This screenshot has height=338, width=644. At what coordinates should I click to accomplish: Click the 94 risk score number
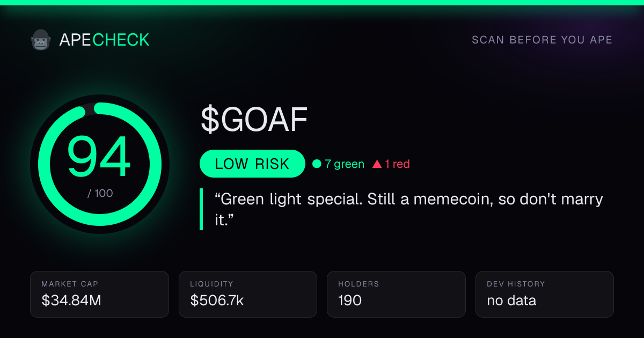coord(99,158)
